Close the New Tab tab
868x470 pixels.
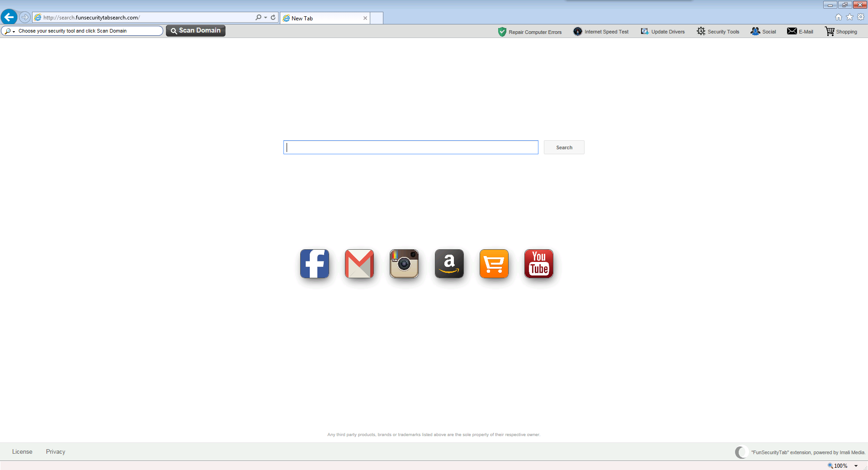pos(365,18)
